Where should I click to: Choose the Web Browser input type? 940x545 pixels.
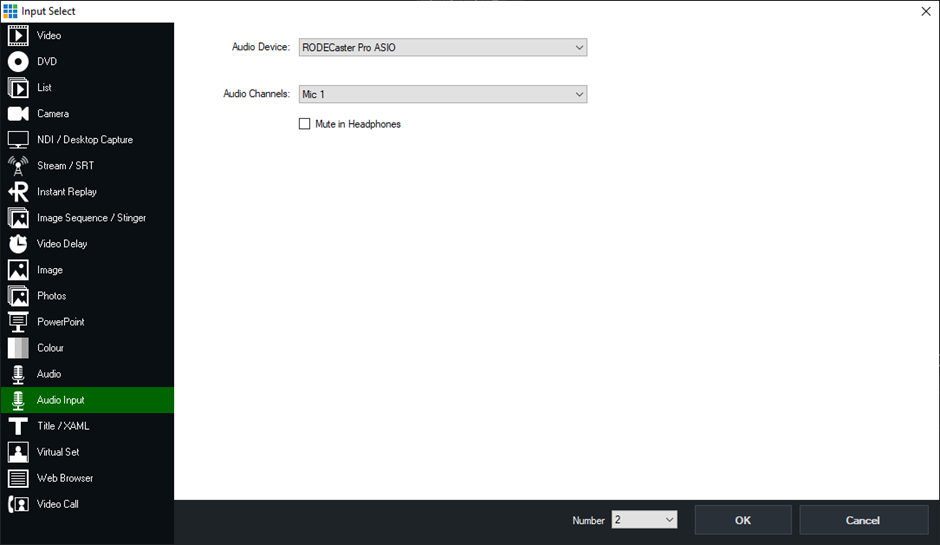click(x=65, y=478)
